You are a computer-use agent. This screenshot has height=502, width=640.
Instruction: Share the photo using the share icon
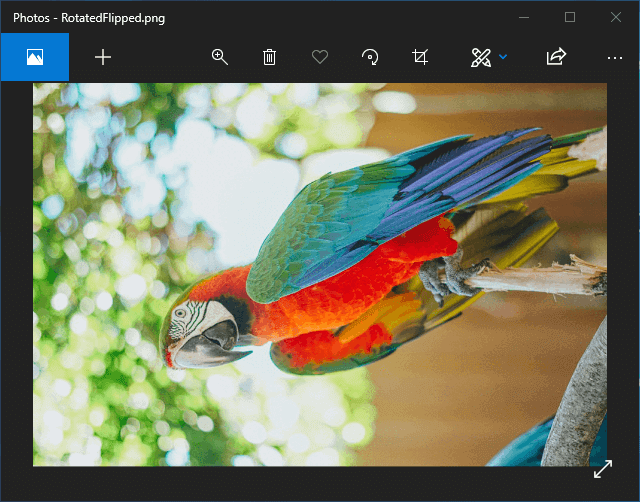pos(555,57)
